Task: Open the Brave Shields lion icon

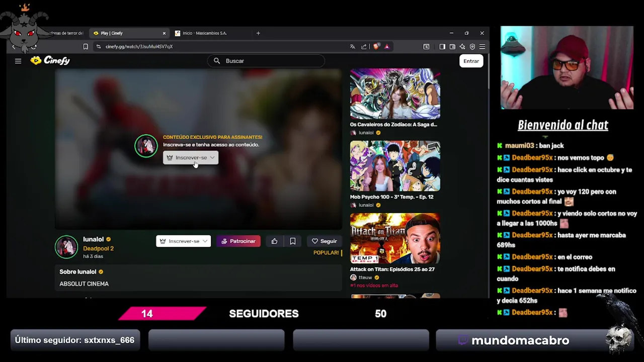Action: [x=376, y=47]
